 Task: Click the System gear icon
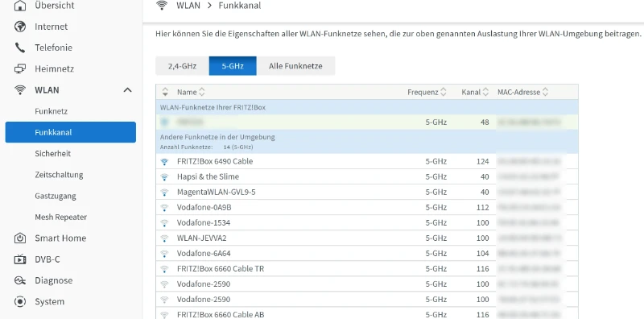pos(19,301)
